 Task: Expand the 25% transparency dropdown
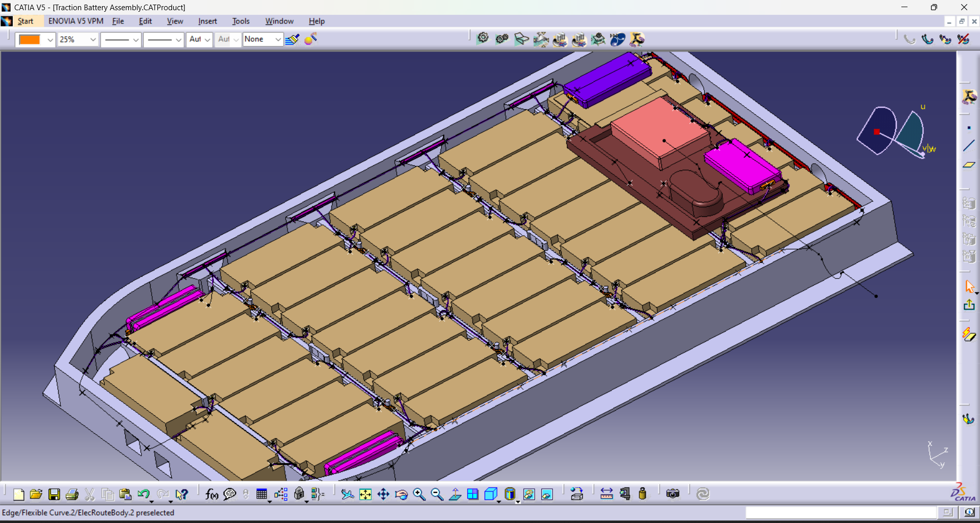[92, 39]
